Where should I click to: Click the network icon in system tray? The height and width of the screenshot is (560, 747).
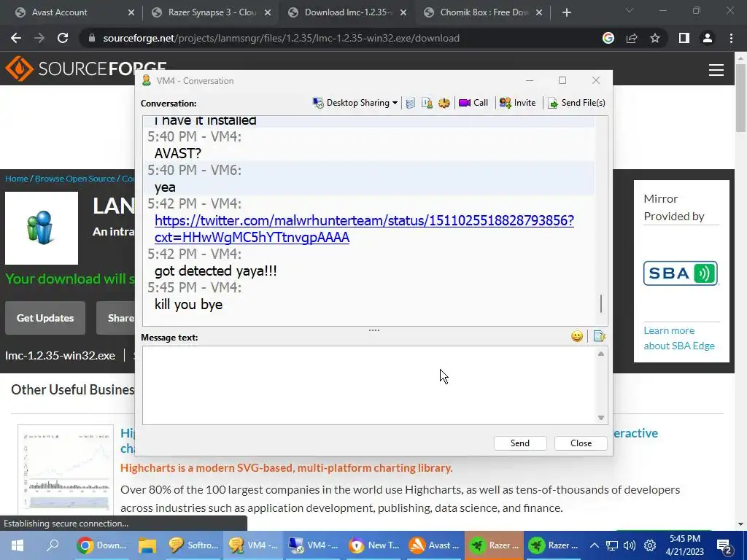pyautogui.click(x=612, y=545)
